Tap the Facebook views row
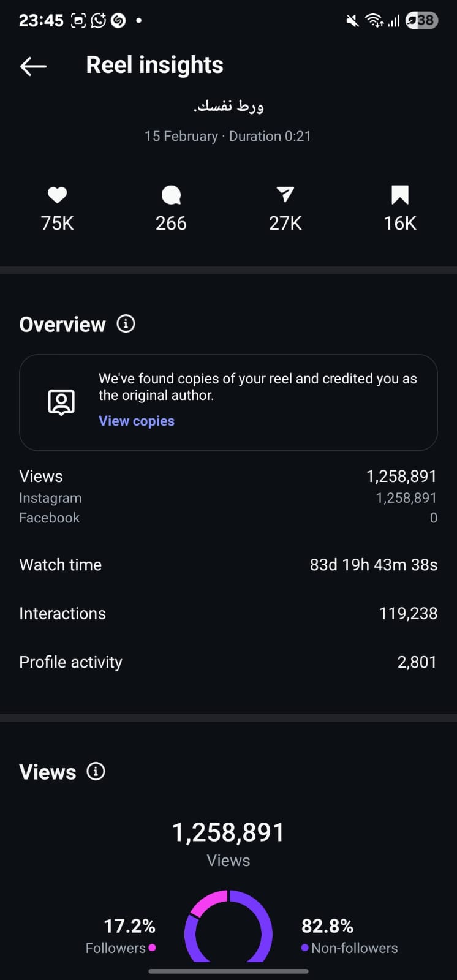Viewport: 457px width, 980px height. 228,518
